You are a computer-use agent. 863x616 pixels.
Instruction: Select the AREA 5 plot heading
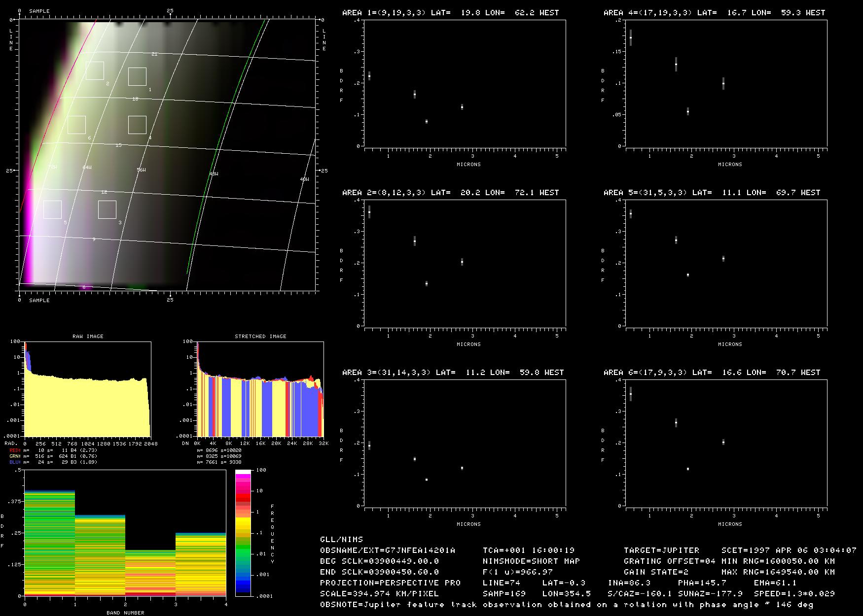(712, 193)
